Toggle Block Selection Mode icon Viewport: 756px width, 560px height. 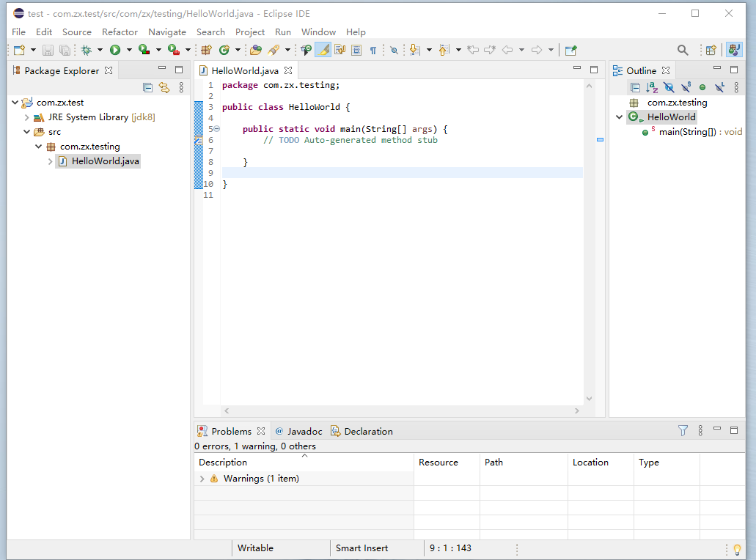click(x=356, y=50)
